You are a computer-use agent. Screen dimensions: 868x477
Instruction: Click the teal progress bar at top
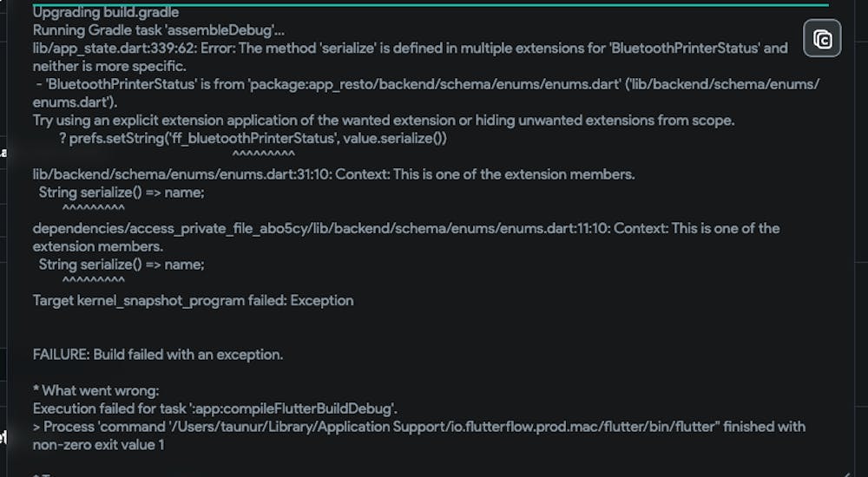[x=431, y=4]
